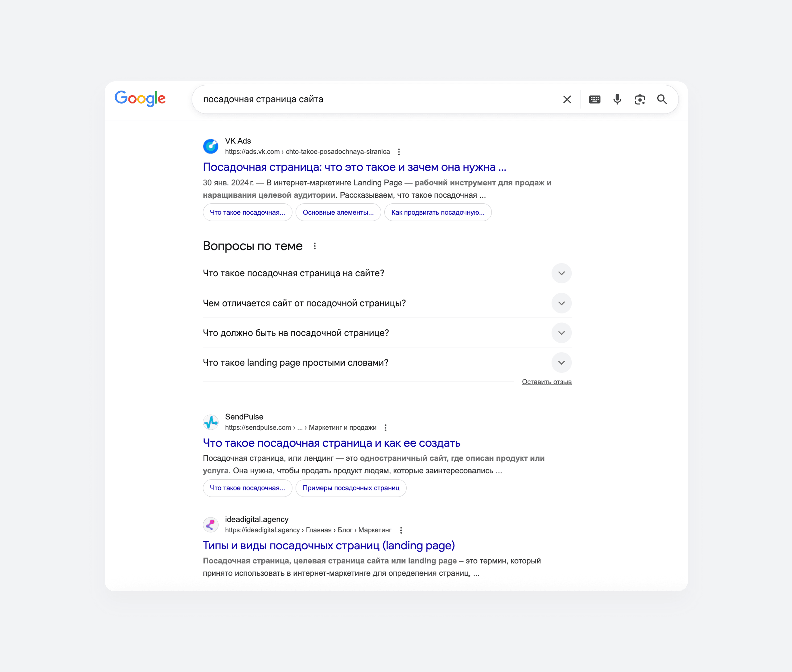Expand question Чем отличается сайт от посадочной страницы?

pos(561,303)
